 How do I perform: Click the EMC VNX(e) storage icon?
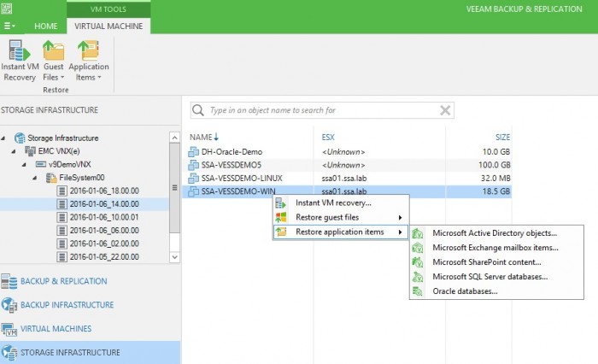click(30, 151)
